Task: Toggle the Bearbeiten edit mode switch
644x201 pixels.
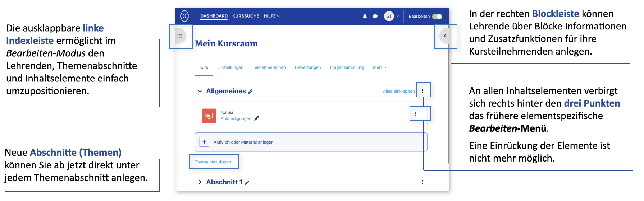Action: (437, 16)
